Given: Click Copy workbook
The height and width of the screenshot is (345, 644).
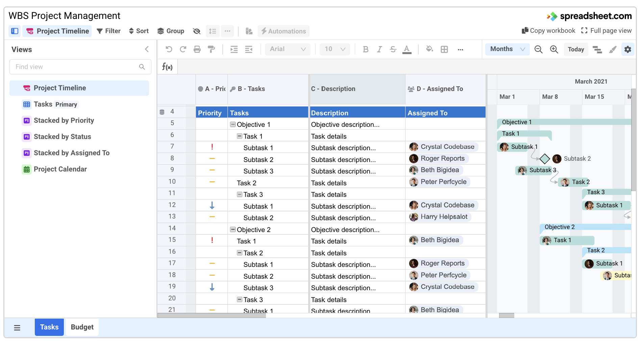Looking at the screenshot, I should (x=548, y=30).
